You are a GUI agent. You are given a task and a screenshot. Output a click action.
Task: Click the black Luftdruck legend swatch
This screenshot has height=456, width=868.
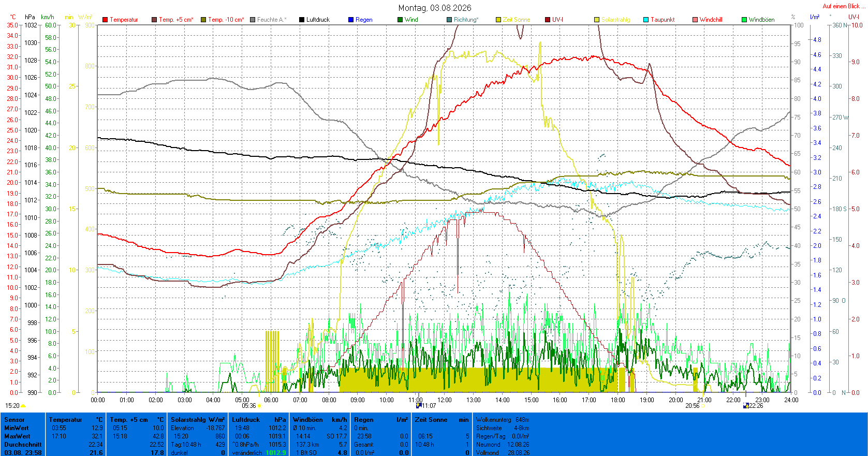tap(302, 20)
